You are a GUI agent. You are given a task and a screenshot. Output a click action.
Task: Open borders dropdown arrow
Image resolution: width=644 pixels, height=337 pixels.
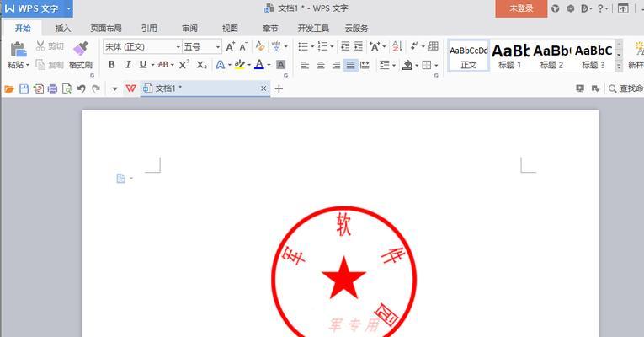(x=436, y=65)
